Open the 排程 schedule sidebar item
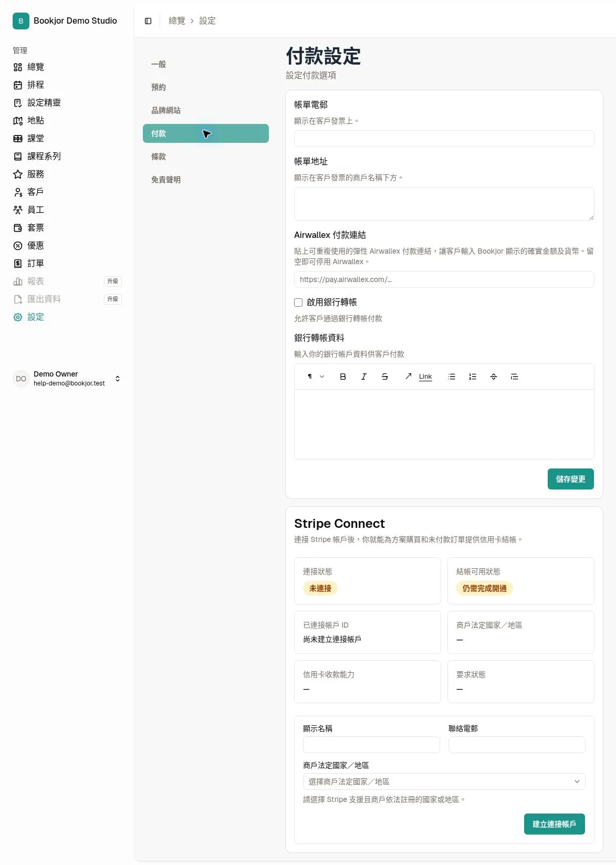This screenshot has width=616, height=865. [67, 85]
